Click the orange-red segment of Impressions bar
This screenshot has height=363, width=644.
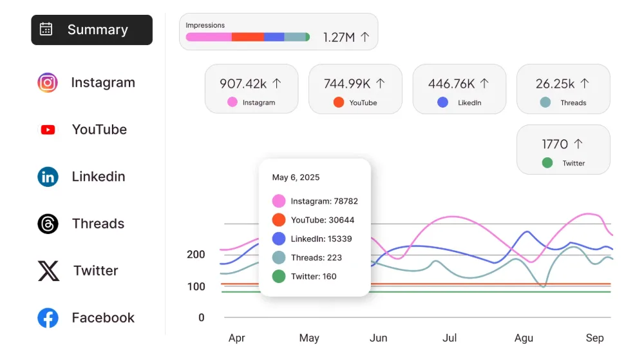coord(248,37)
